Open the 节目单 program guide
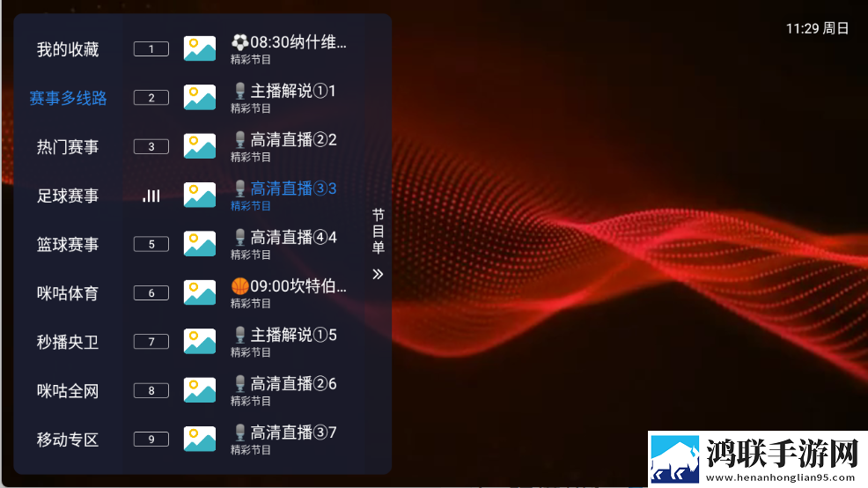 (378, 231)
